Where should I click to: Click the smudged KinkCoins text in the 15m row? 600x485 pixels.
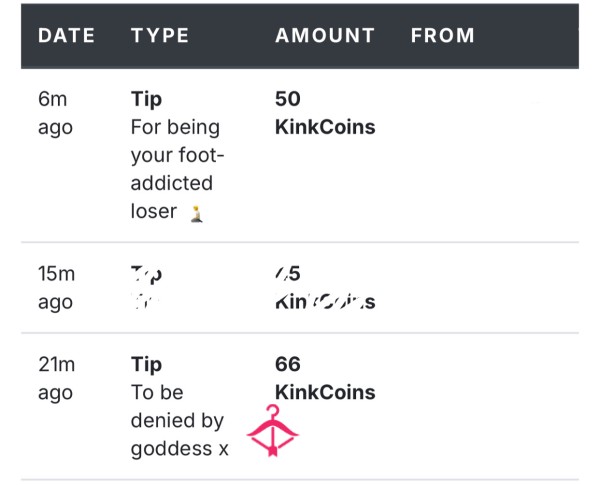pos(325,302)
